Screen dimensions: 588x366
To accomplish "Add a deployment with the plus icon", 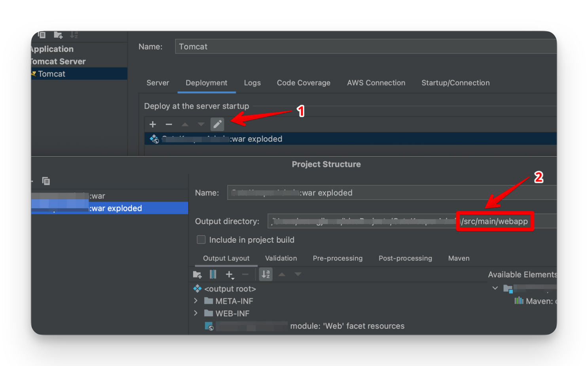I will pos(153,125).
